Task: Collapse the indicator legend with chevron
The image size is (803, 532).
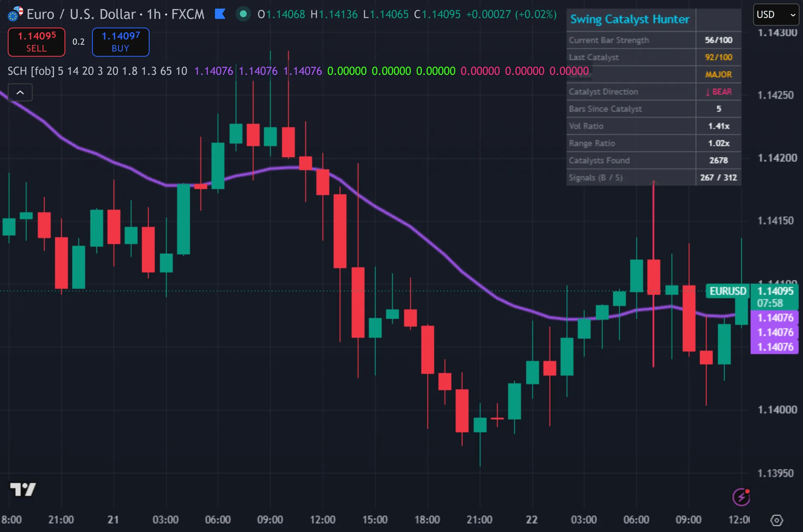Action: (x=20, y=92)
